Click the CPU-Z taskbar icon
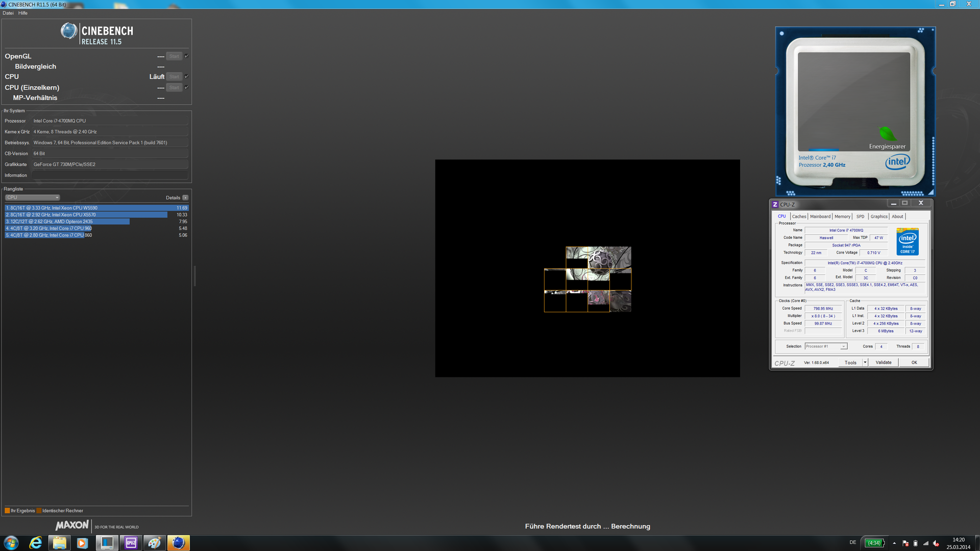This screenshot has height=551, width=980. (x=131, y=543)
